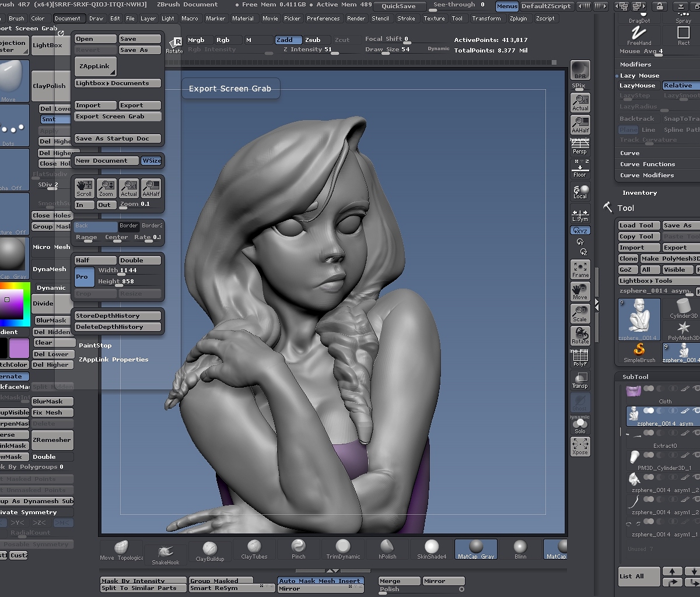Select the ClayTubes brush
The image size is (700, 597).
pyautogui.click(x=254, y=549)
